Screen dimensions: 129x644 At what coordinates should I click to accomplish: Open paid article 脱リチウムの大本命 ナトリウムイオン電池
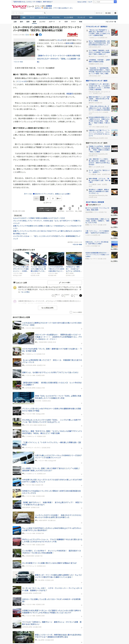pyautogui.click(x=97, y=209)
